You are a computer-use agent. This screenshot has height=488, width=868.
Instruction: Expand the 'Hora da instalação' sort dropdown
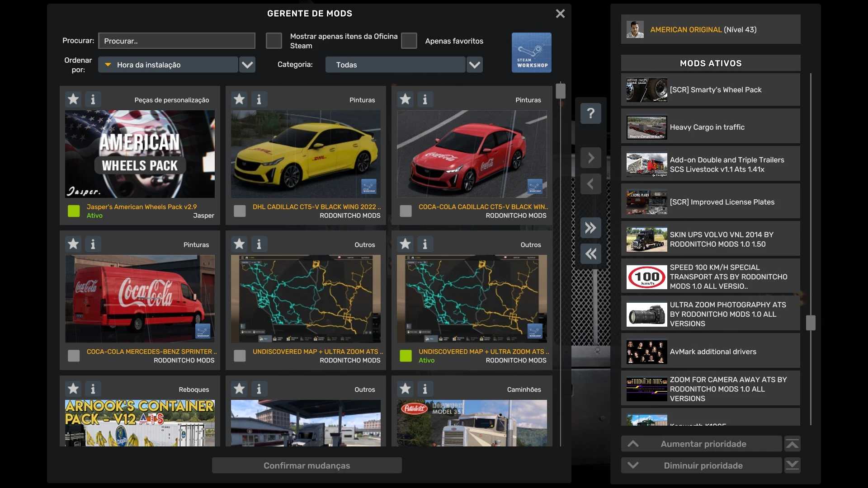tap(247, 65)
